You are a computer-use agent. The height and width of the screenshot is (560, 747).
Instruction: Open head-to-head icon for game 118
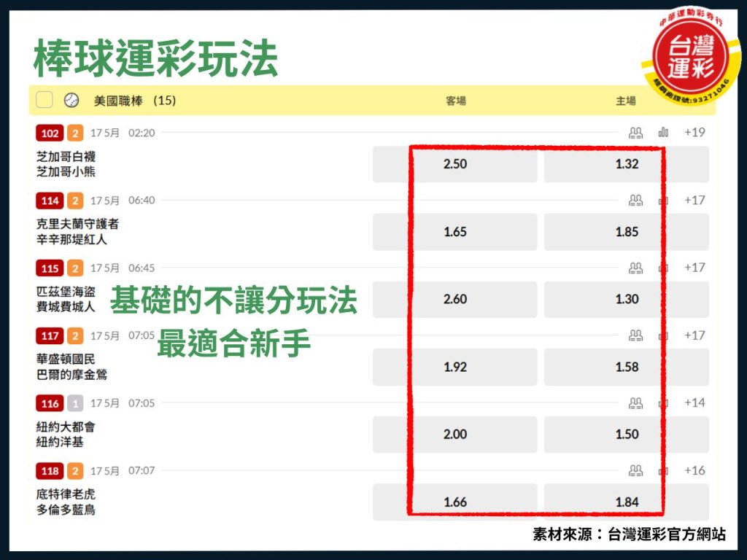pyautogui.click(x=635, y=470)
